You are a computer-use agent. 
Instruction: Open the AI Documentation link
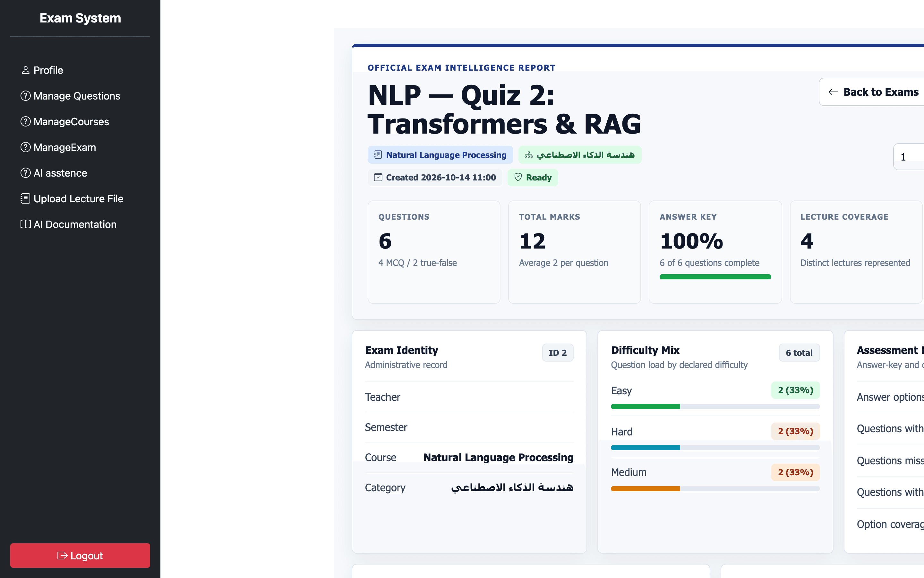80,224
